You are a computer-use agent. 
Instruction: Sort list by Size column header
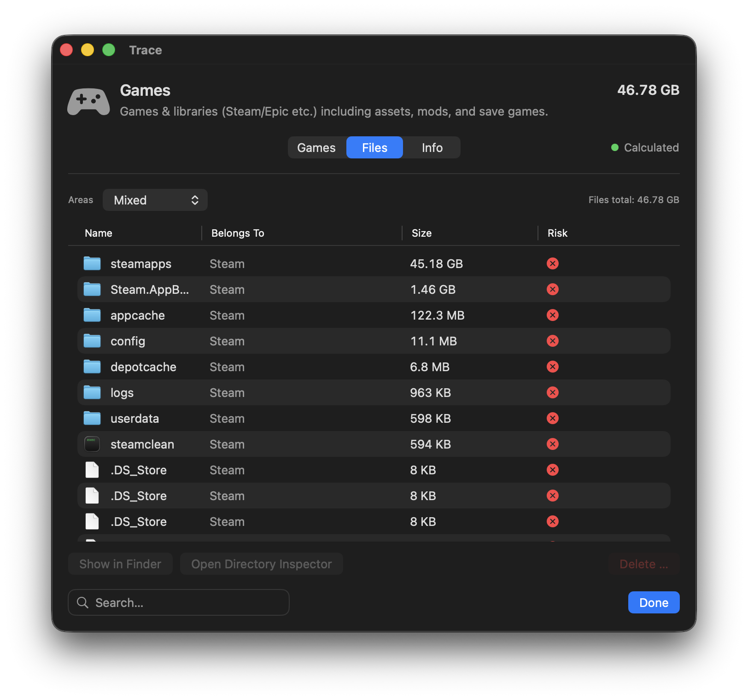pos(421,233)
